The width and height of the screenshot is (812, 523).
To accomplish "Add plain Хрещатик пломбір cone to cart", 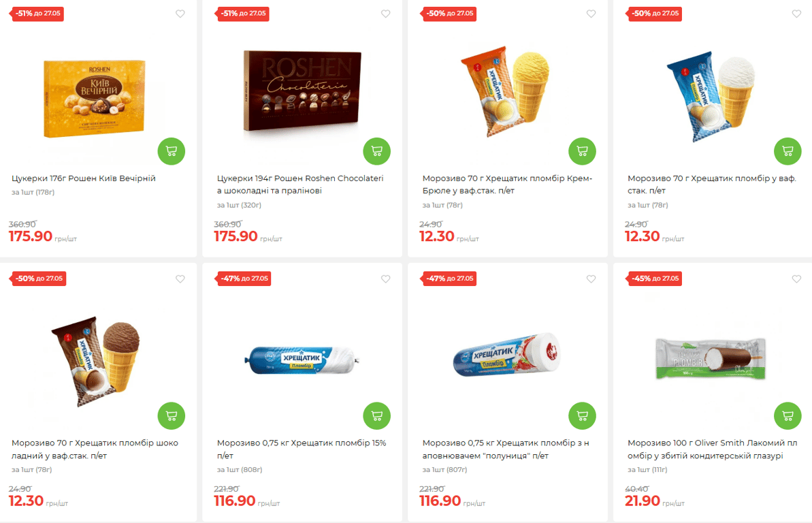I will coord(787,151).
